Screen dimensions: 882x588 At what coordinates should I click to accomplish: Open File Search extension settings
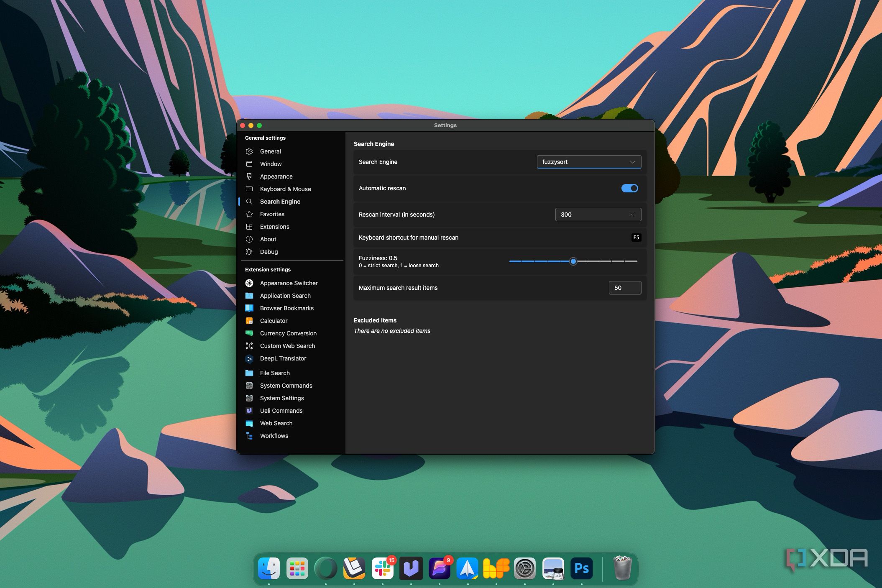click(275, 373)
